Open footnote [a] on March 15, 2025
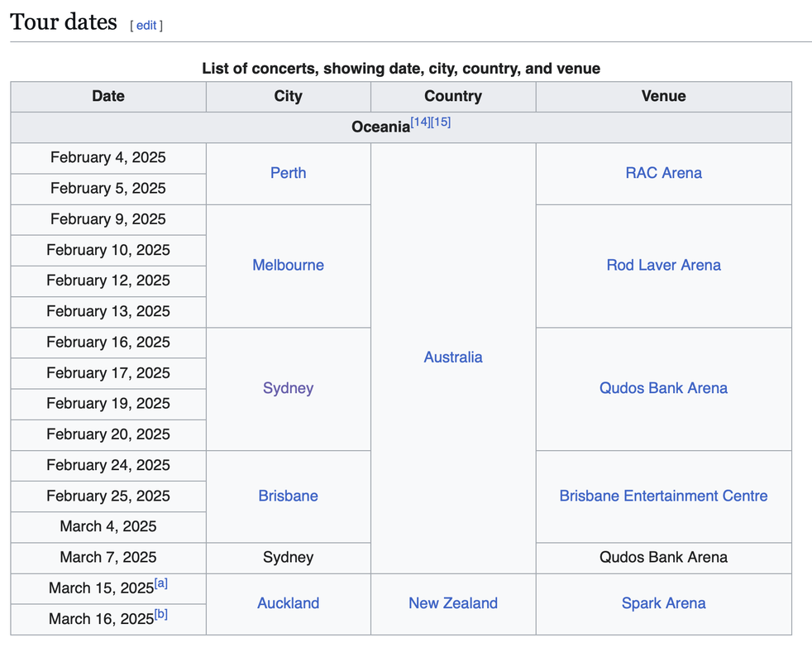 pos(161,583)
